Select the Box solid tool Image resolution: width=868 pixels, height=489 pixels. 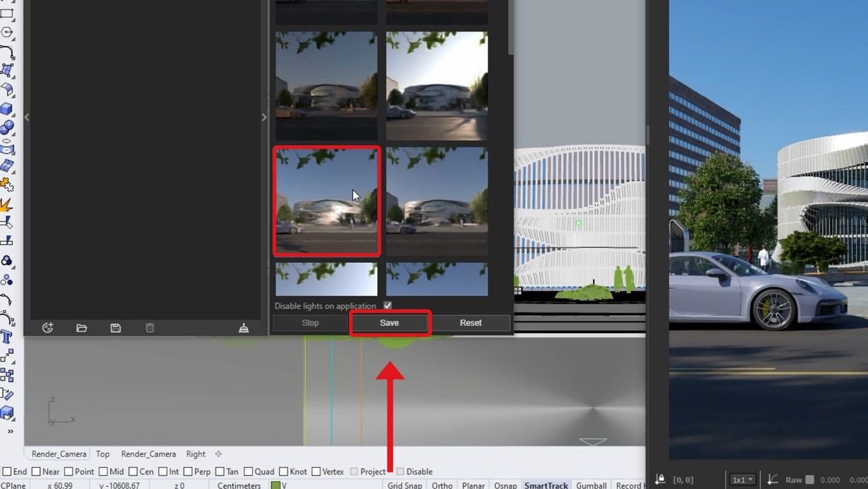(7, 109)
